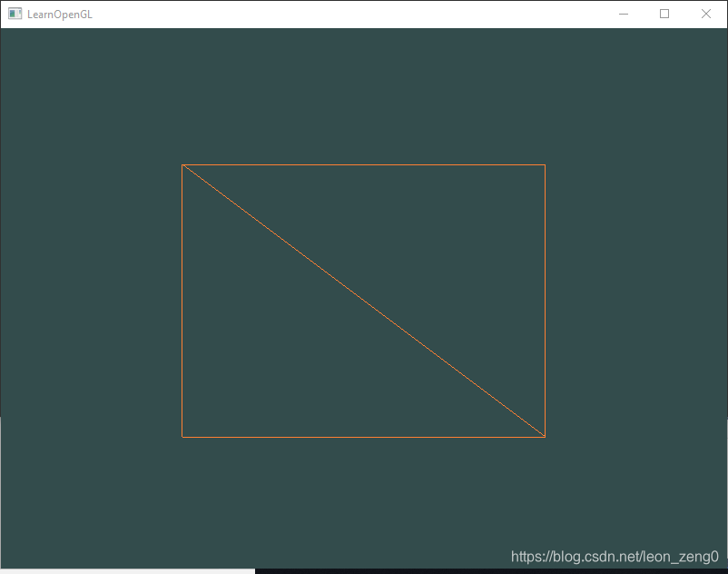Maximize the LearnOpenGL window

tap(664, 14)
